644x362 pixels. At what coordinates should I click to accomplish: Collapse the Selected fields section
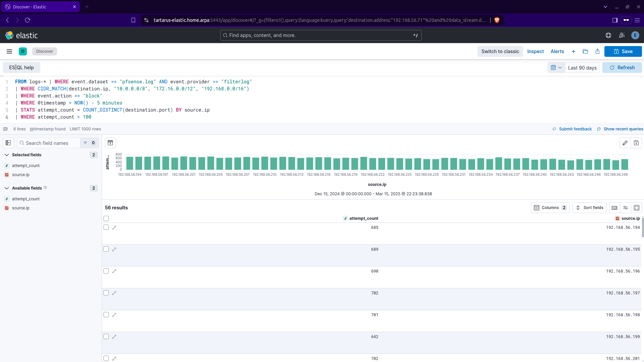coord(7,155)
